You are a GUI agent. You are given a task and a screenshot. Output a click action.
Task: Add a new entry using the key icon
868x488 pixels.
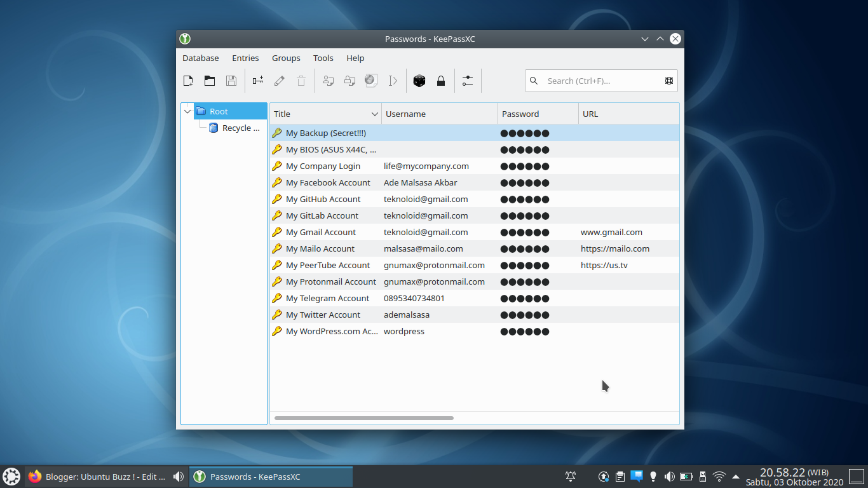[x=258, y=81]
